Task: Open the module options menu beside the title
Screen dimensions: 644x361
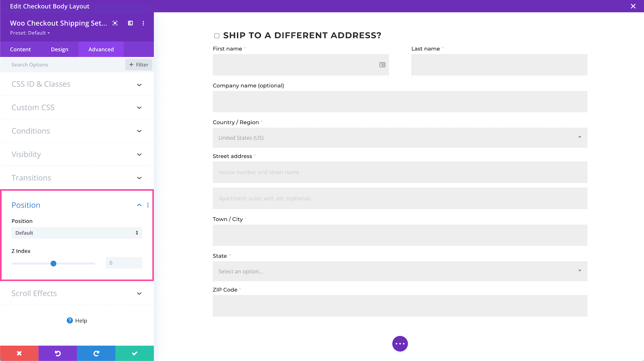Action: pos(143,23)
